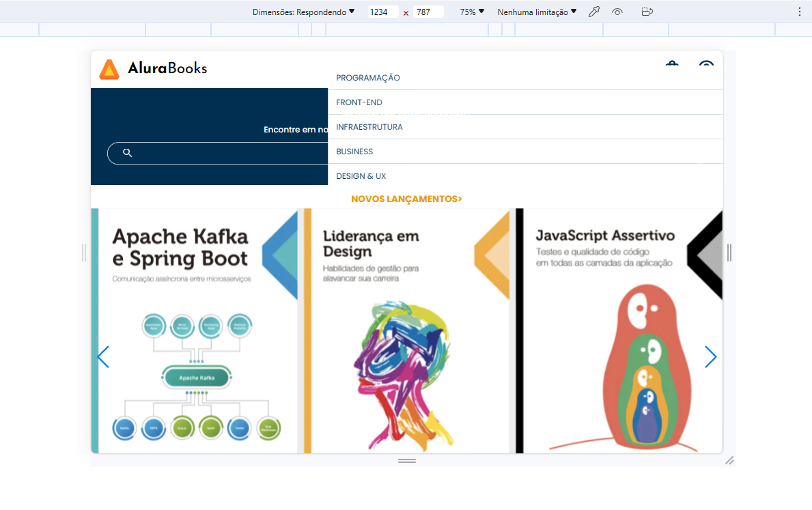Click the viewport width field 1234
The image size is (812, 510).
[x=382, y=12]
